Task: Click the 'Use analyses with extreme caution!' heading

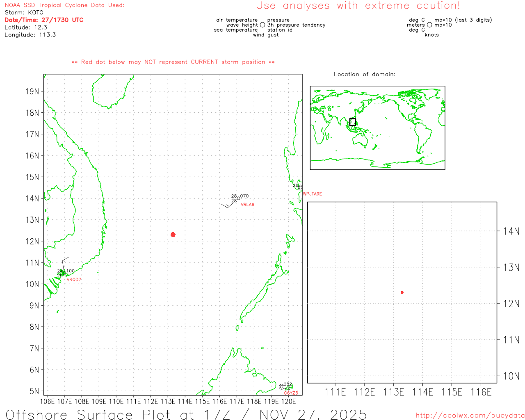Action: pyautogui.click(x=358, y=6)
